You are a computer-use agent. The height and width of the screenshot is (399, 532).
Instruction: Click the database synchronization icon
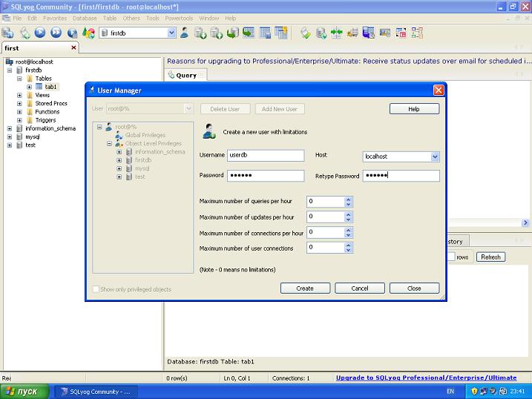(x=321, y=33)
